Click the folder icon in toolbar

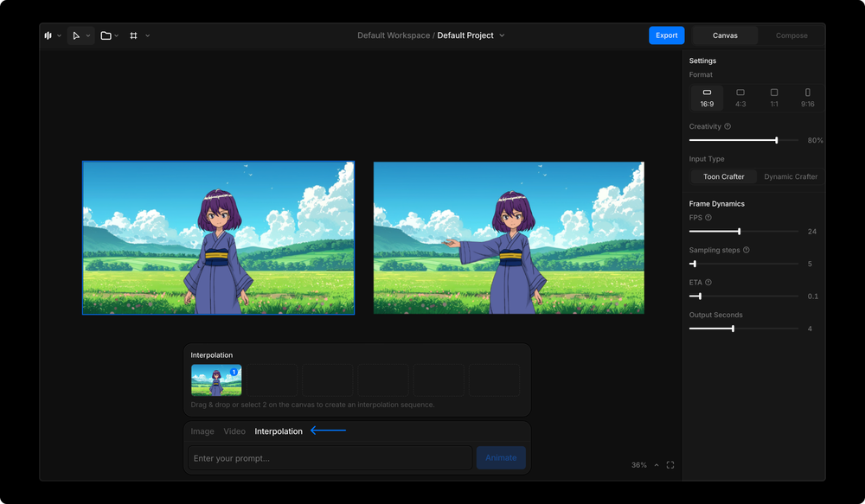click(x=106, y=35)
